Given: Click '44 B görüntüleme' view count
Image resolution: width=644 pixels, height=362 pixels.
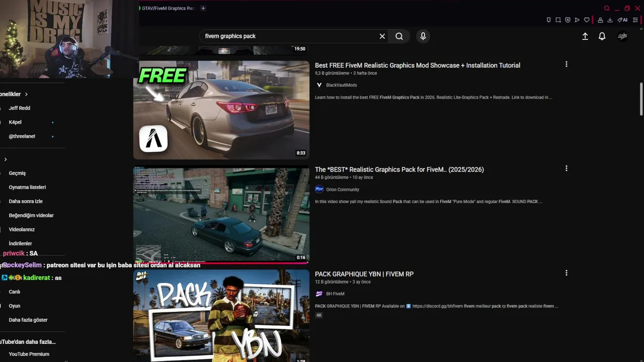Looking at the screenshot, I should pos(332,177).
